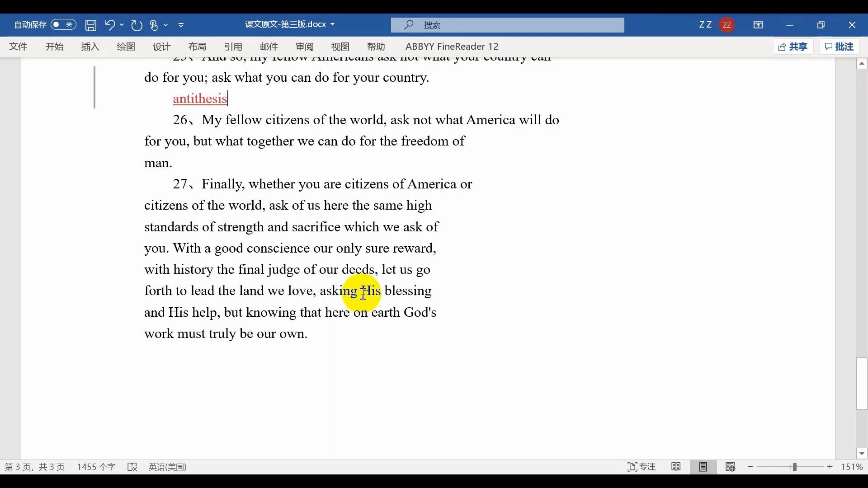Switch to the 设计 tab
868x488 pixels.
click(x=162, y=47)
